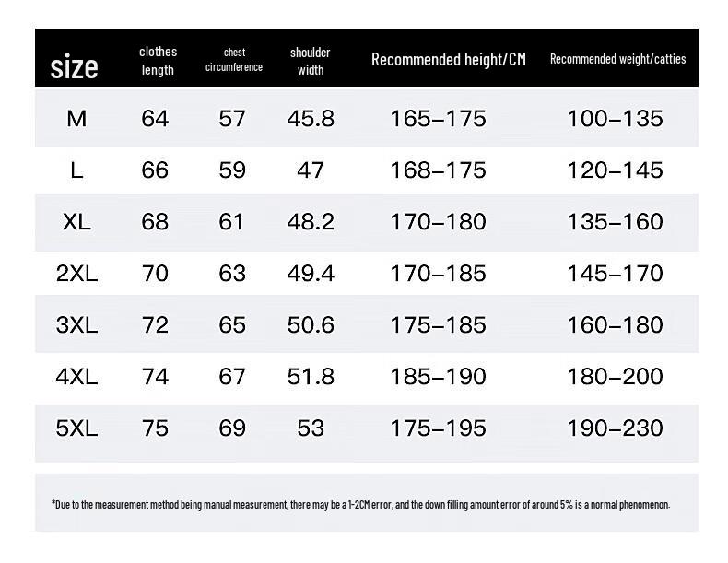Click the "size" column header
Screen dimensions: 728x563
click(74, 66)
